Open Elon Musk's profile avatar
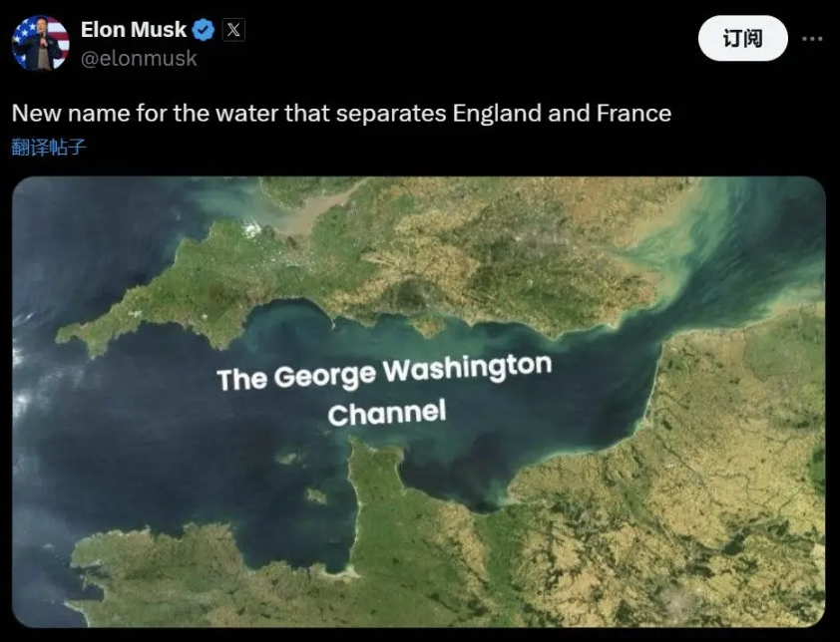 tap(40, 43)
